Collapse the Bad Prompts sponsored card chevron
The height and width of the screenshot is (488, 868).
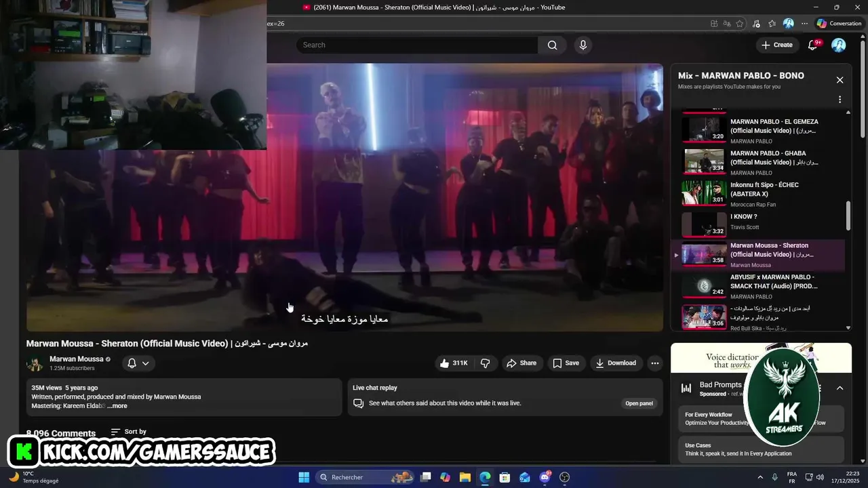point(840,388)
